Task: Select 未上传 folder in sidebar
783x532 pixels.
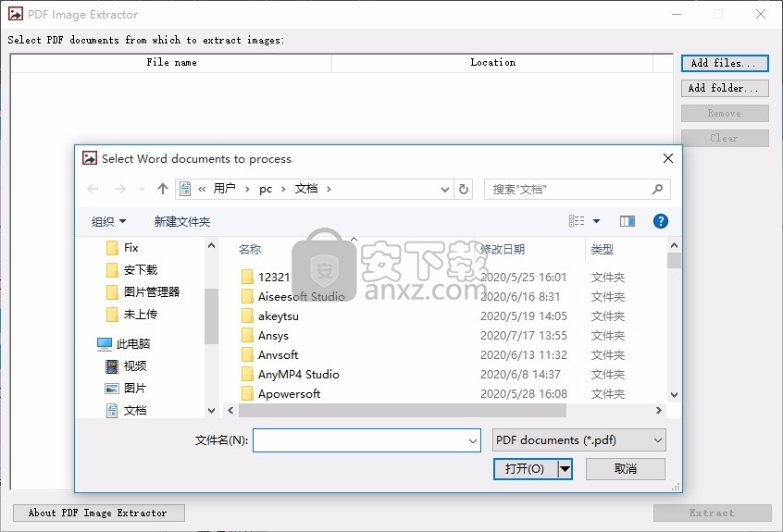Action: click(x=132, y=315)
